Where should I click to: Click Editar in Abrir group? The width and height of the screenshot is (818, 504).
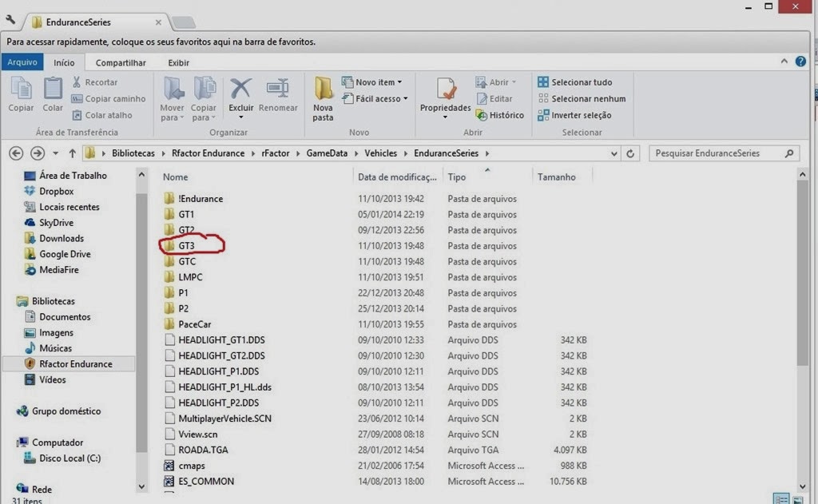(494, 98)
